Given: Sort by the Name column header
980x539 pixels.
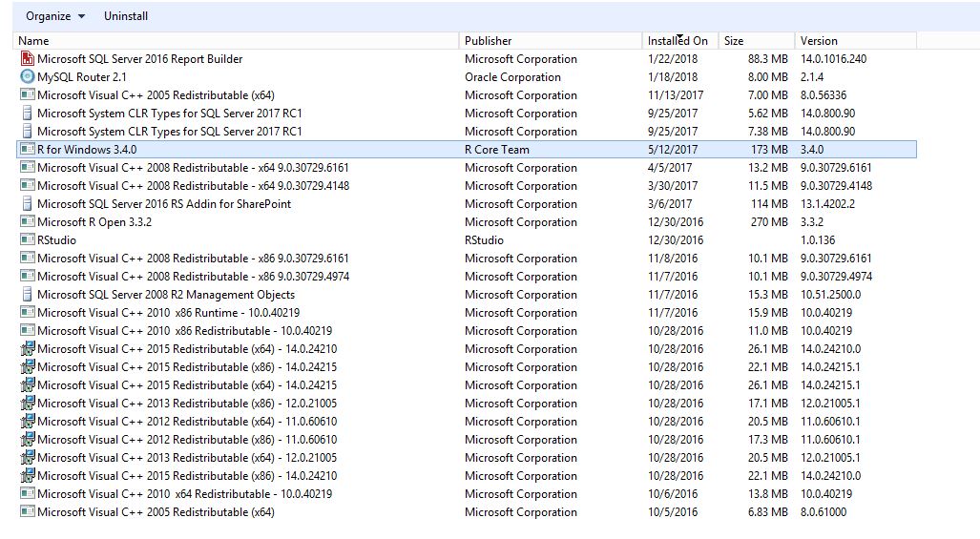Looking at the screenshot, I should 237,41.
